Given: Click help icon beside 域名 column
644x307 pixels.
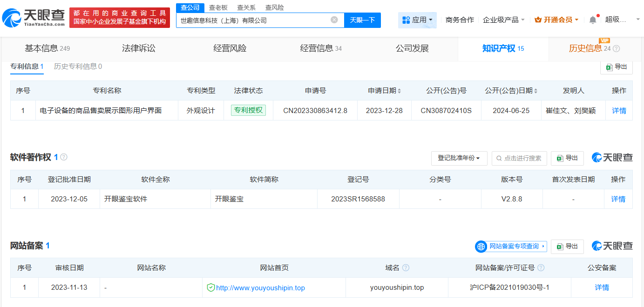Looking at the screenshot, I should click(x=406, y=268).
